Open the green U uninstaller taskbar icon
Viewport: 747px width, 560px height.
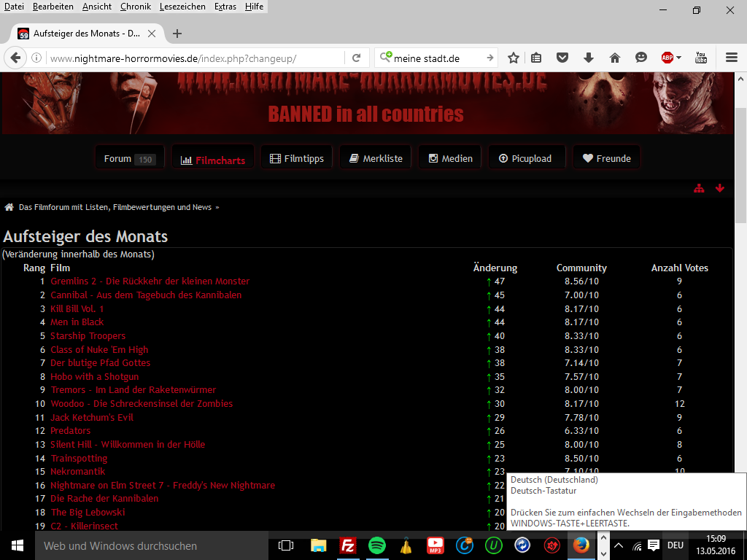494,545
